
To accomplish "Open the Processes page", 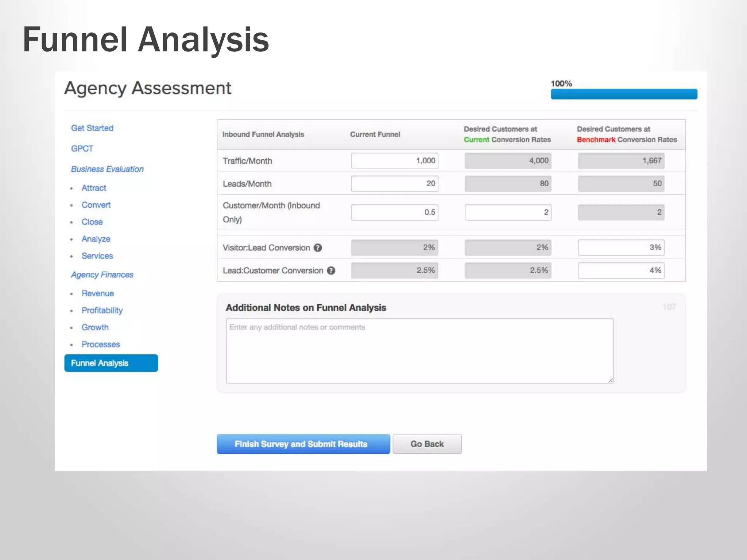I will 101,345.
